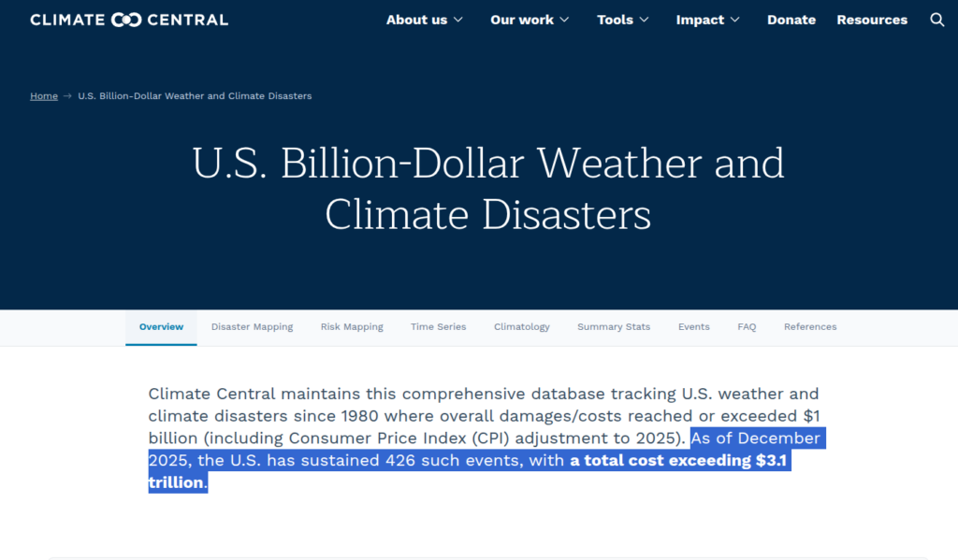
Task: Click the Climate Central logo
Action: coord(129,20)
